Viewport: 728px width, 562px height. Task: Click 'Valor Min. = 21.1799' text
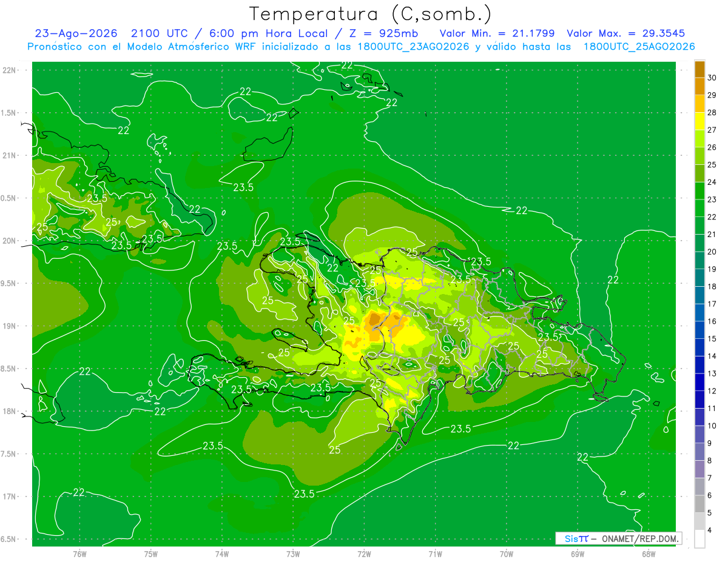click(x=497, y=33)
